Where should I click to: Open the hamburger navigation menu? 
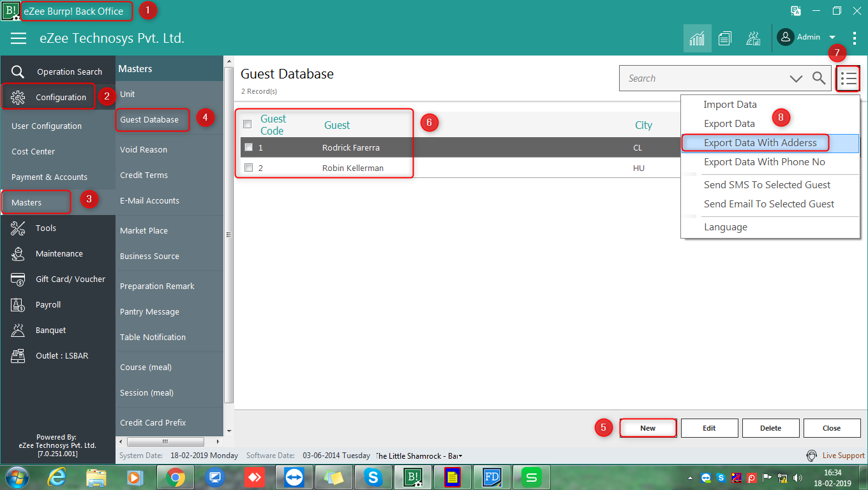point(19,38)
